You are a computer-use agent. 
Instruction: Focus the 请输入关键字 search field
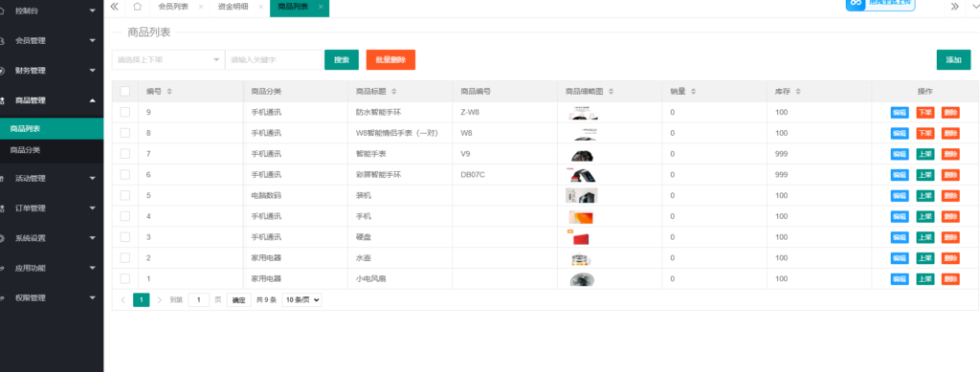click(274, 60)
